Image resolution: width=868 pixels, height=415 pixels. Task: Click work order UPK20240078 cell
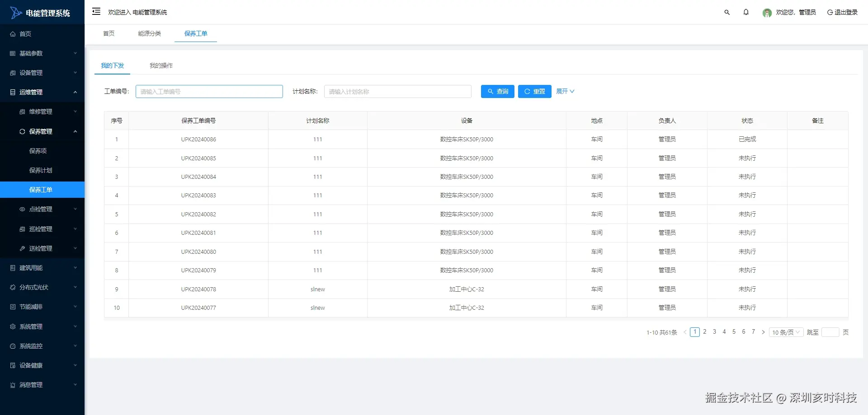point(198,289)
